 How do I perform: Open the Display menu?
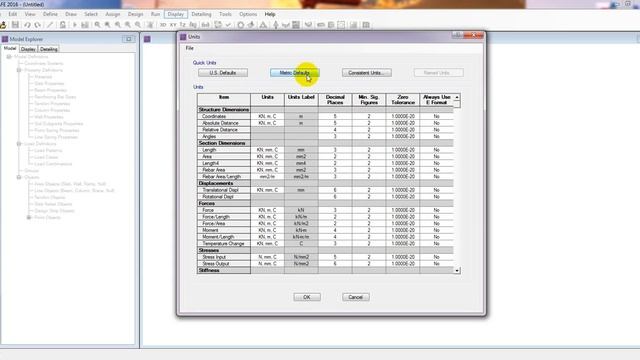coord(176,14)
